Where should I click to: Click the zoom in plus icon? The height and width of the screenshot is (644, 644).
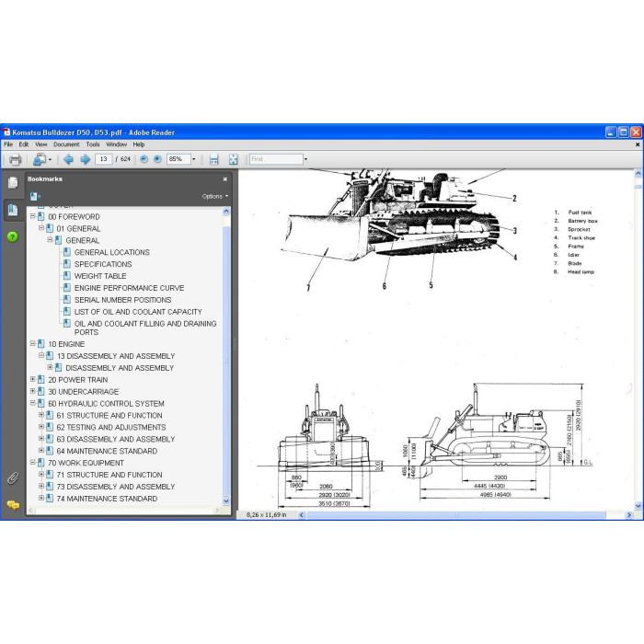pyautogui.click(x=157, y=159)
